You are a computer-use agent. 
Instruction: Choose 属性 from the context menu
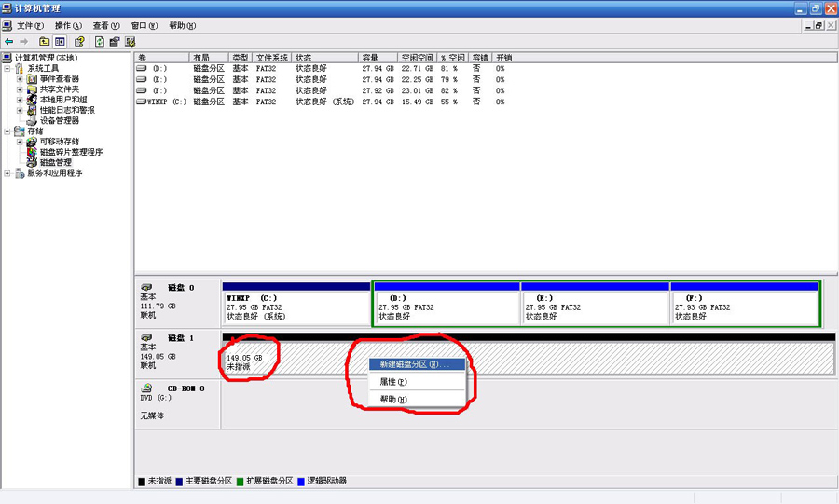point(392,382)
